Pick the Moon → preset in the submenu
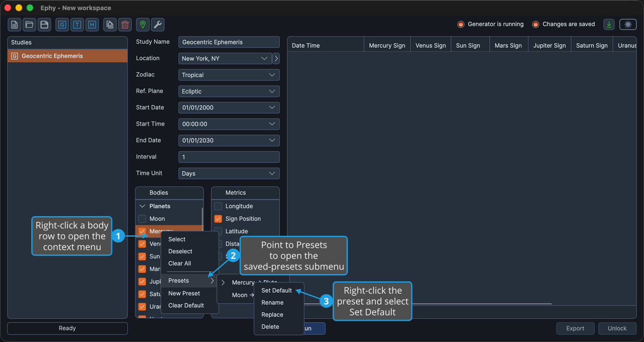The width and height of the screenshot is (644, 342). coord(243,295)
